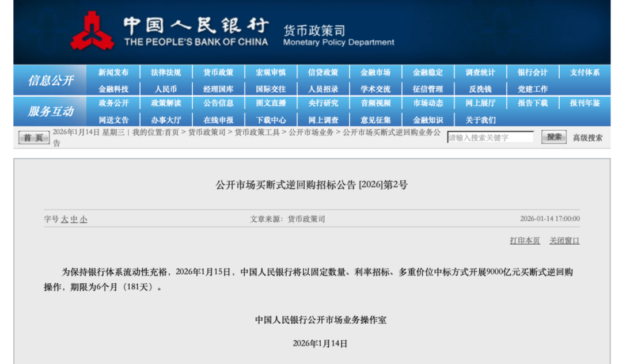
Task: Click the 服务互动 section label
Action: point(50,111)
